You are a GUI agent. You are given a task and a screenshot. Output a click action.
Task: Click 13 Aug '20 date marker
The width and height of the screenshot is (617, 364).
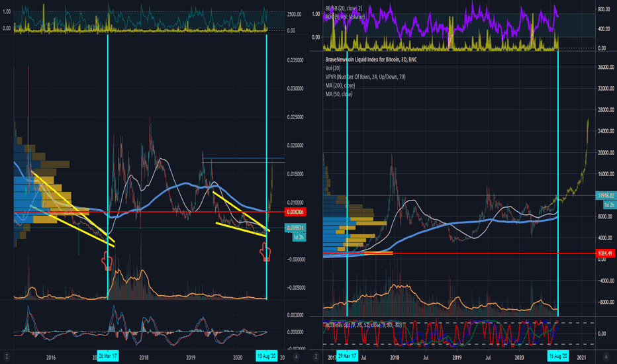pos(266,356)
